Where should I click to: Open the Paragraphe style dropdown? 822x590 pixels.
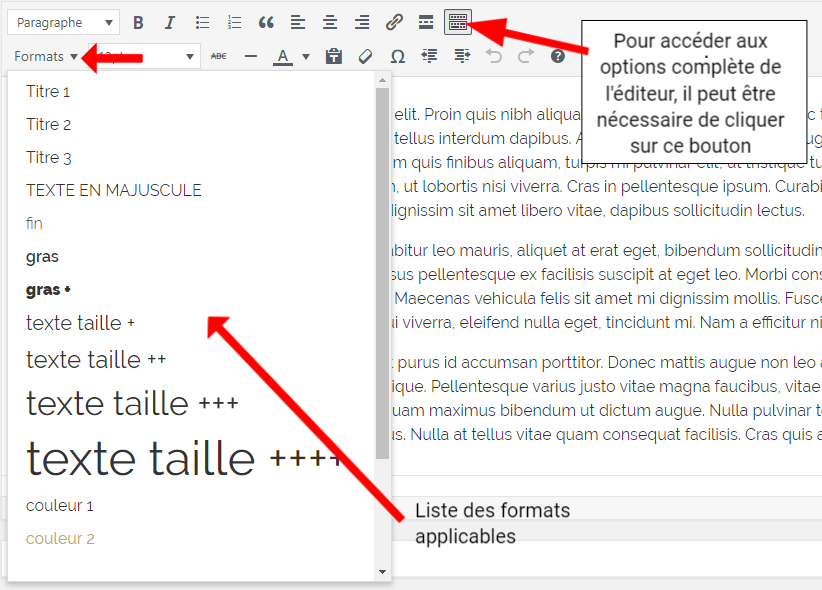click(x=63, y=22)
